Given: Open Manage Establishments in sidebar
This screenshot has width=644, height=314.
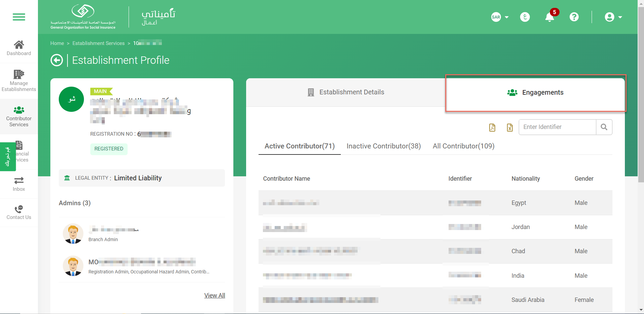Looking at the screenshot, I should [x=19, y=80].
